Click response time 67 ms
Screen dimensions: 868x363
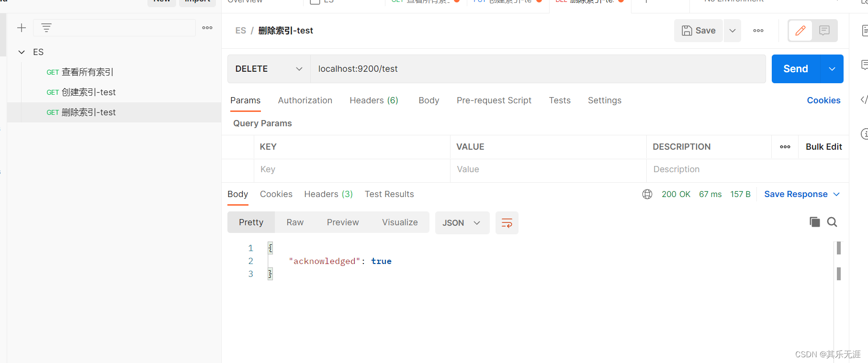pos(710,194)
